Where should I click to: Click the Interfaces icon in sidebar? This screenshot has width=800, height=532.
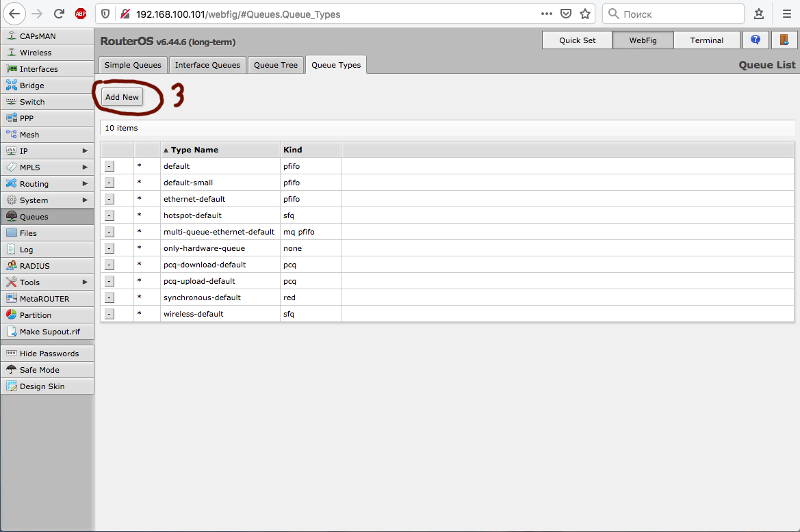tap(11, 69)
